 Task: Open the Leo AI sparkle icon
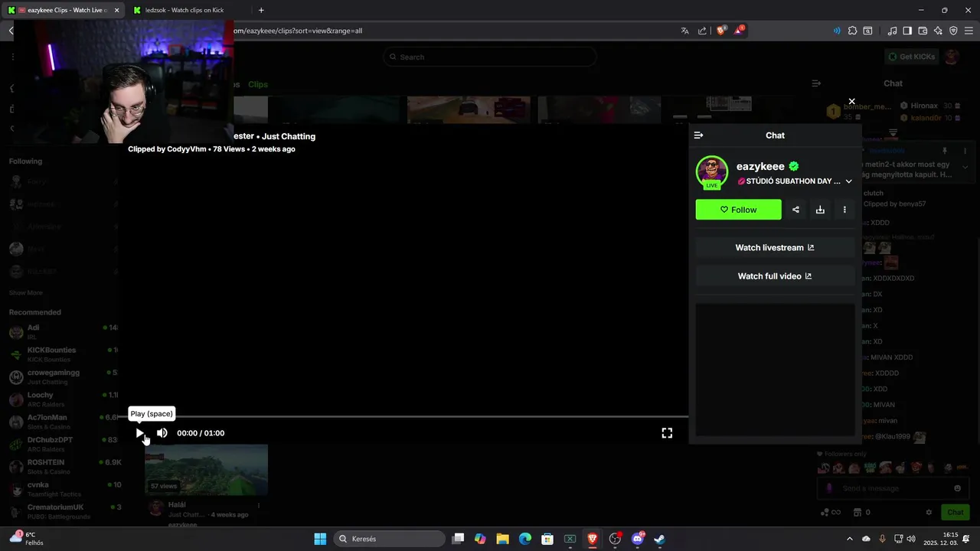click(x=938, y=31)
